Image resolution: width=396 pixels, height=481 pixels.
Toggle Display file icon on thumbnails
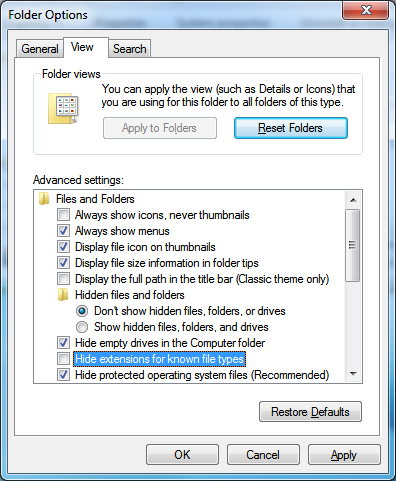[x=63, y=247]
